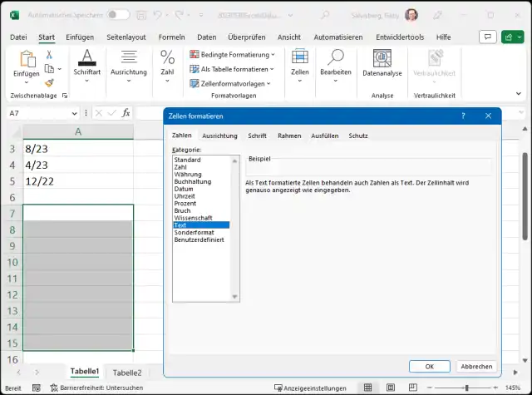This screenshot has height=395, width=532.
Task: Click the Zahl percent icon
Action: pos(167,58)
